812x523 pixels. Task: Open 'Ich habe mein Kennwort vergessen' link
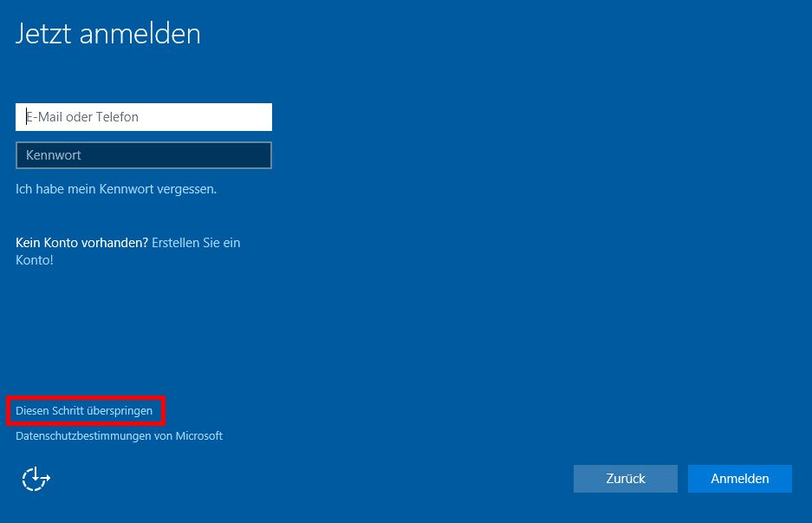[x=116, y=189]
